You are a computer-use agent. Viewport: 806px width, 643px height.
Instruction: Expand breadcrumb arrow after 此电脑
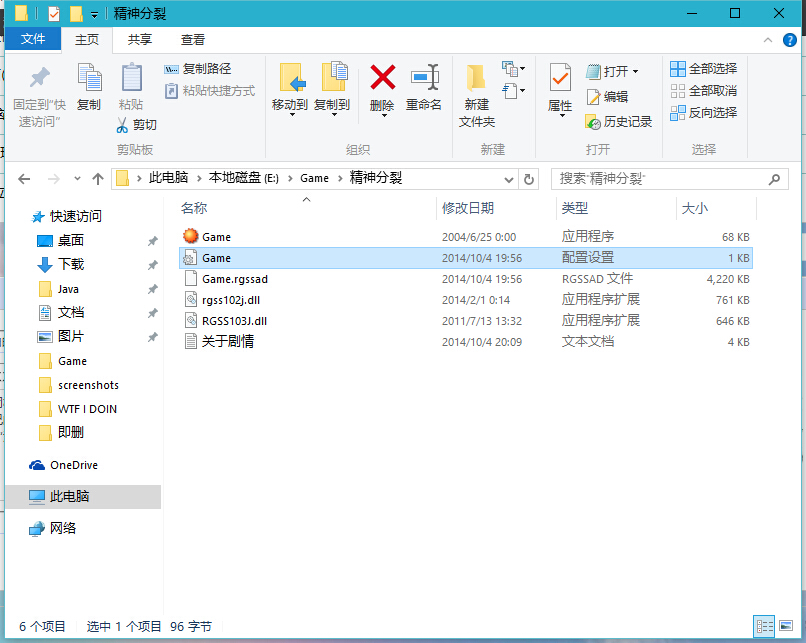[x=198, y=179]
